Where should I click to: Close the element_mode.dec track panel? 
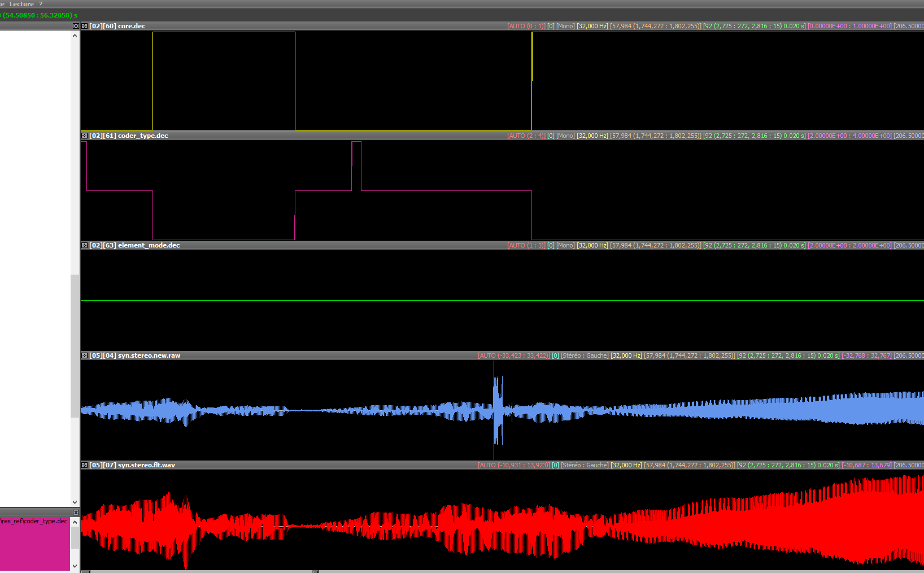(x=84, y=245)
